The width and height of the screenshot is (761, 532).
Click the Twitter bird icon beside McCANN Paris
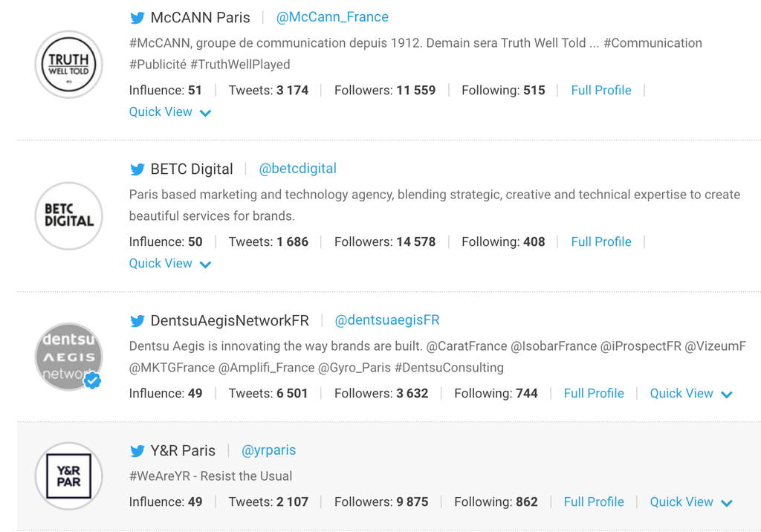tap(137, 18)
